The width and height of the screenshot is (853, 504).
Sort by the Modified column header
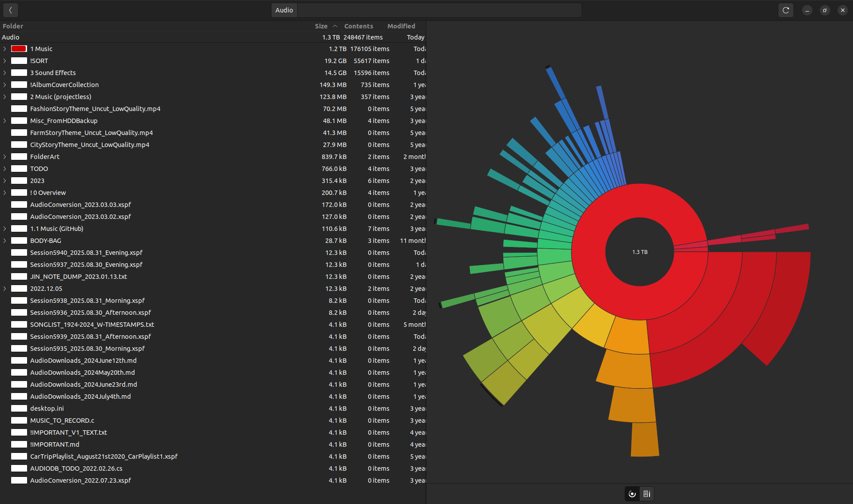pyautogui.click(x=401, y=26)
